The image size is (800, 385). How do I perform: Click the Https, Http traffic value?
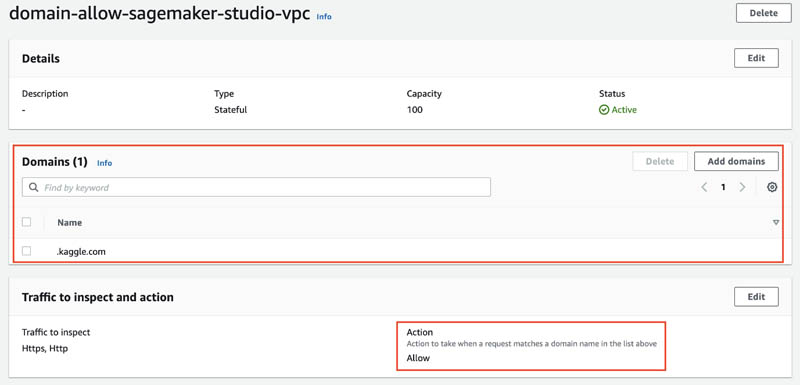click(x=44, y=349)
